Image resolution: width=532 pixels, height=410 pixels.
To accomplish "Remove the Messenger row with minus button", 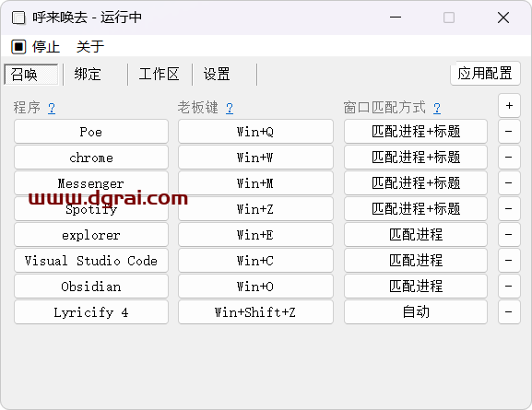I will pyautogui.click(x=509, y=183).
